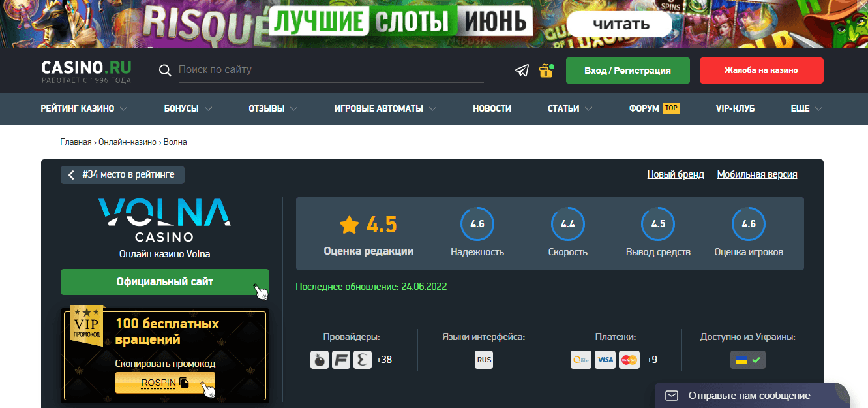The height and width of the screenshot is (408, 868).
Task: Click the Telegram paper plane icon
Action: 522,71
